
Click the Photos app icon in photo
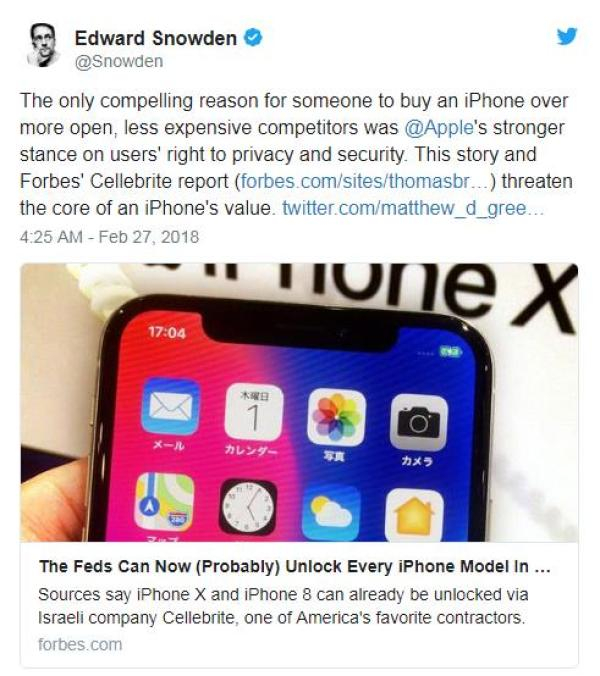[x=337, y=417]
